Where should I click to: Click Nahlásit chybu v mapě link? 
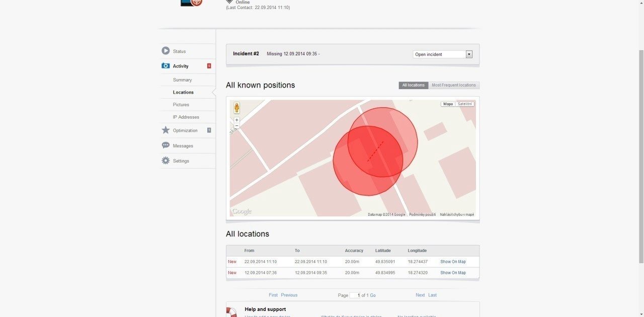[457, 214]
